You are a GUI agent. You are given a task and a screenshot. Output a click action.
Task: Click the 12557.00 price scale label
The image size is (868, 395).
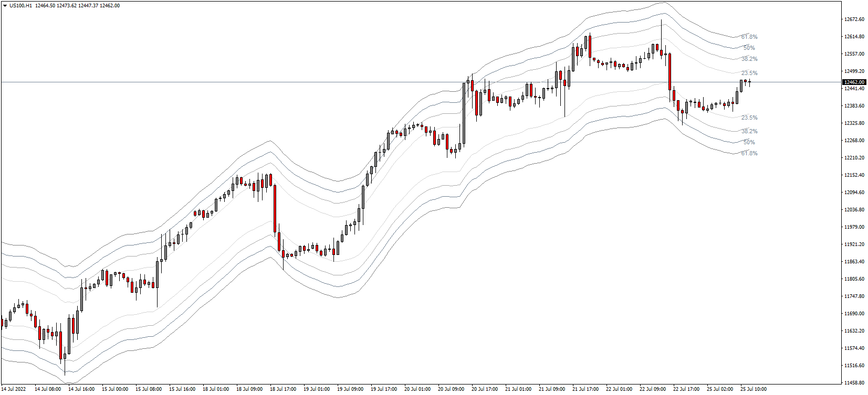click(854, 54)
